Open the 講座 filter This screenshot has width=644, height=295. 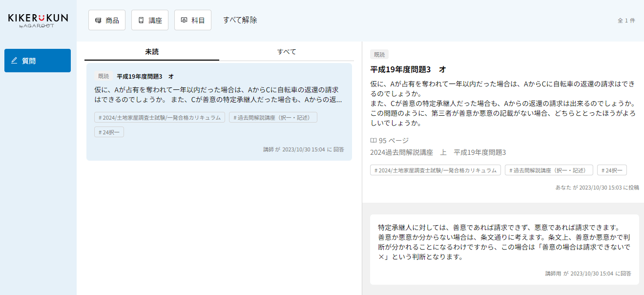(150, 20)
